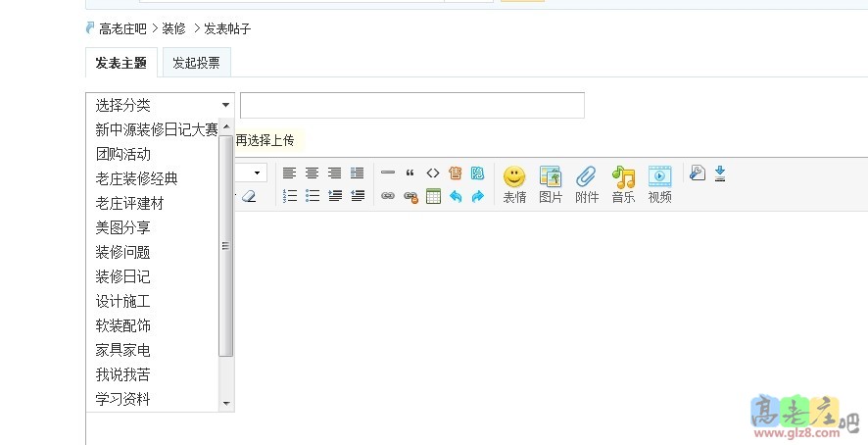The image size is (868, 445).
Task: Select the 发表主题 tab
Action: coord(121,63)
